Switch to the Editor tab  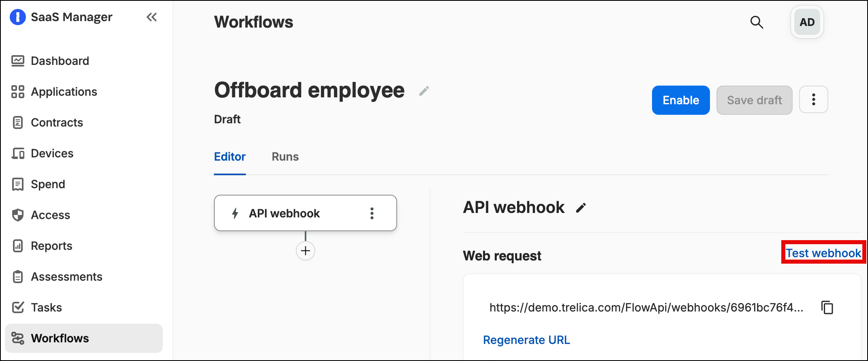click(x=230, y=157)
